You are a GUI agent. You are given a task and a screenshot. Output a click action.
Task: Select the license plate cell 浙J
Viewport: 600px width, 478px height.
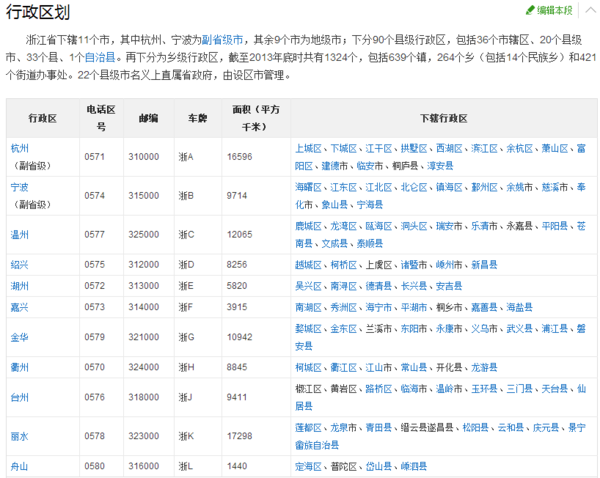186,398
